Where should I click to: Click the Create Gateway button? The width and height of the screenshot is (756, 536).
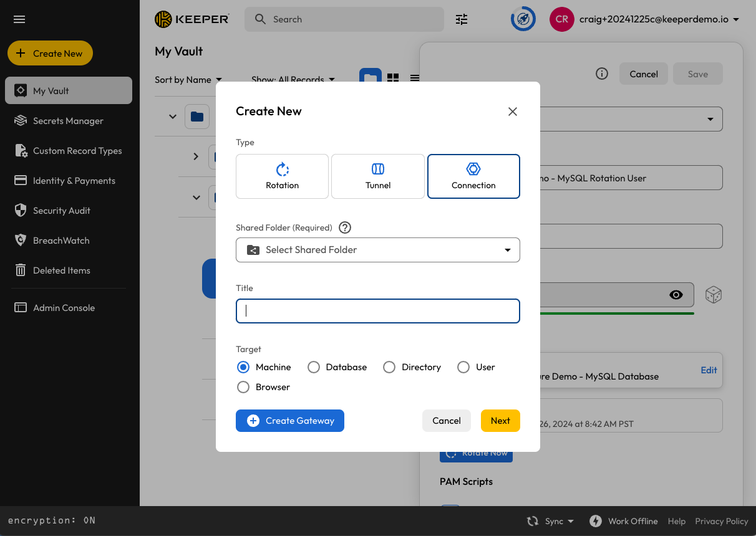290,421
